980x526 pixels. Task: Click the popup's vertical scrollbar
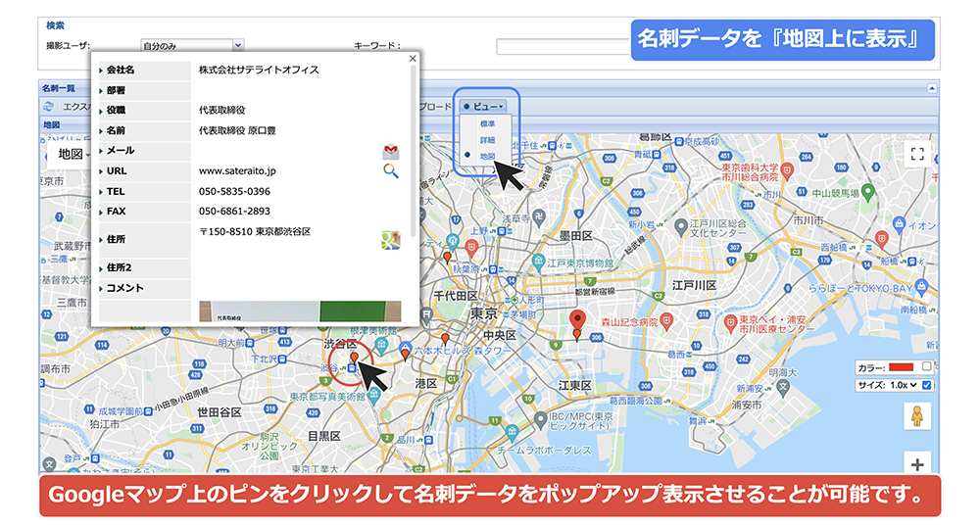pyautogui.click(x=412, y=150)
